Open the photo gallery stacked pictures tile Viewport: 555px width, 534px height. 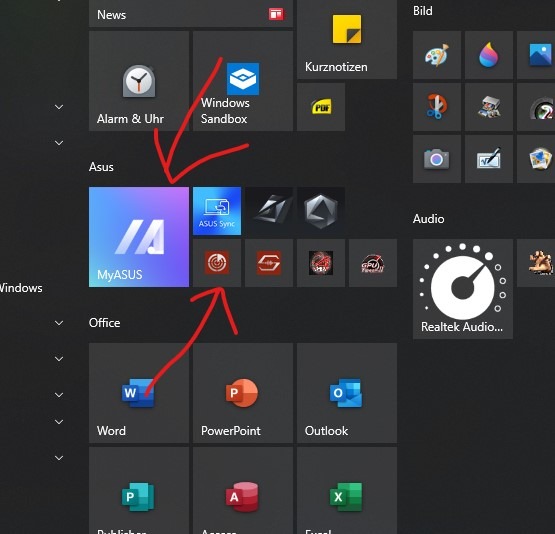(536, 159)
